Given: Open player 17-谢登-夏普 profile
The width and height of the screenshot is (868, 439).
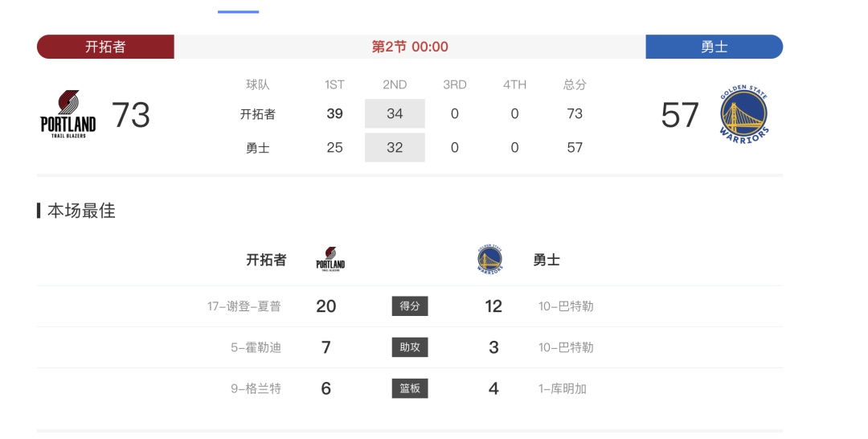Looking at the screenshot, I should pos(244,306).
